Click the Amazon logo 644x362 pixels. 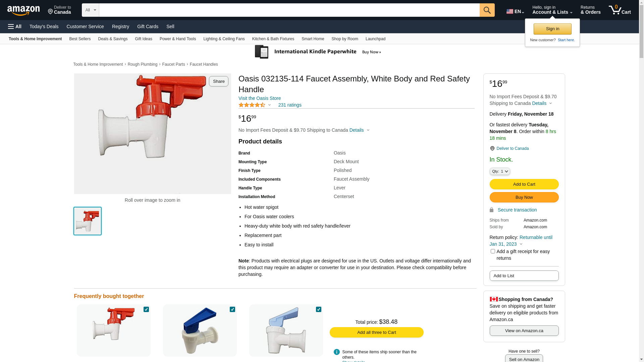coord(23,10)
